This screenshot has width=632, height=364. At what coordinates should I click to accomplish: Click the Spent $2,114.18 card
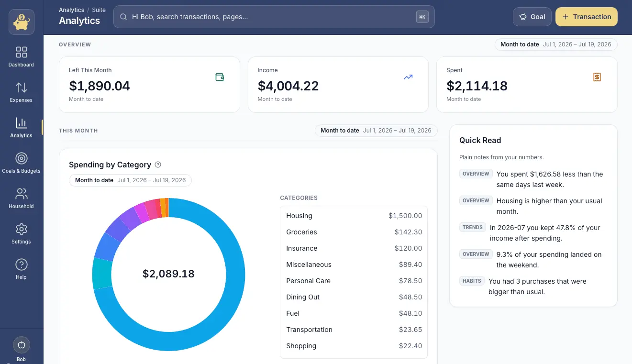point(527,85)
